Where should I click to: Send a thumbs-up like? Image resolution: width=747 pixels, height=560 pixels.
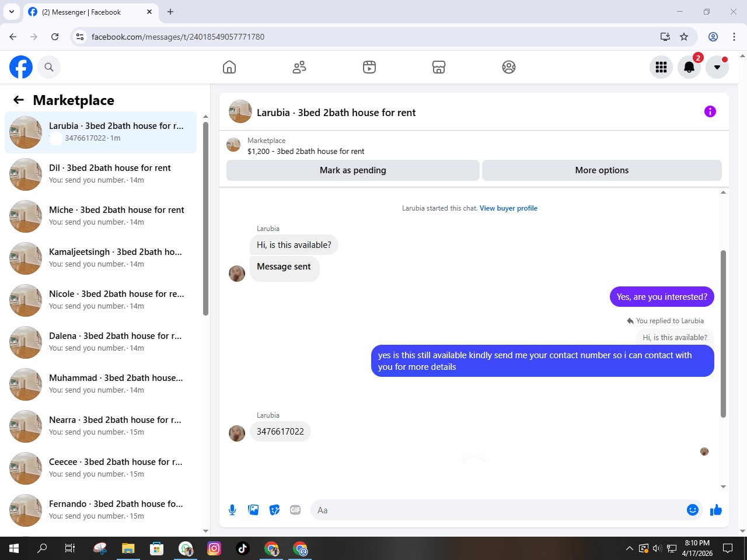716,510
